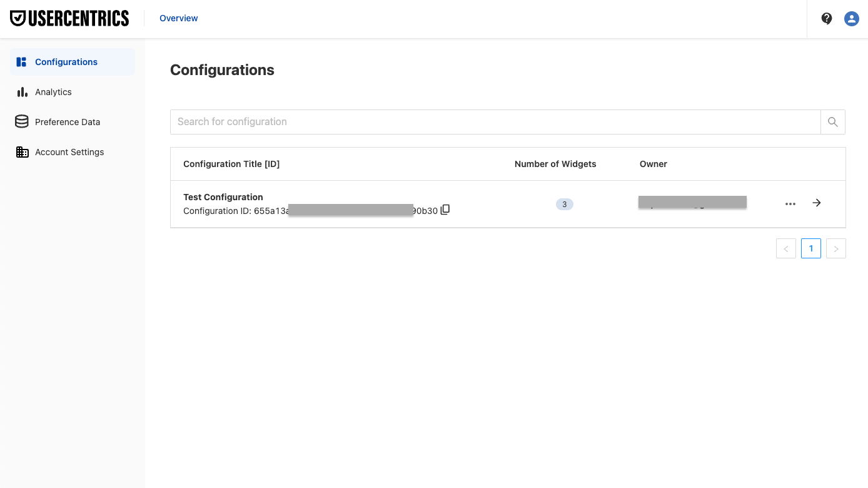
Task: Click the Configurations sidebar icon
Action: [x=21, y=62]
